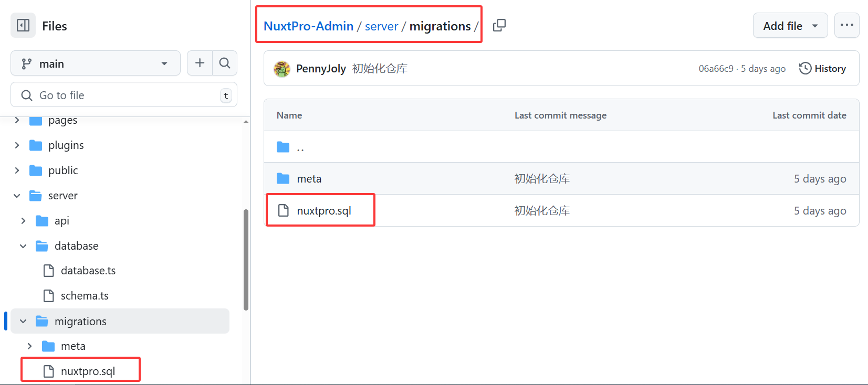Screen dimensions: 868x385
Task: Collapse the server folder chevron
Action: tap(17, 196)
